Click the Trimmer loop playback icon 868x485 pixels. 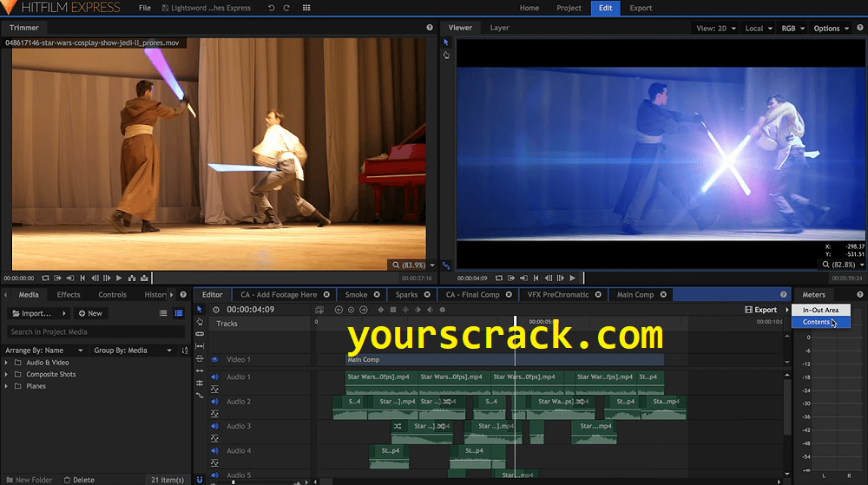pyautogui.click(x=45, y=279)
